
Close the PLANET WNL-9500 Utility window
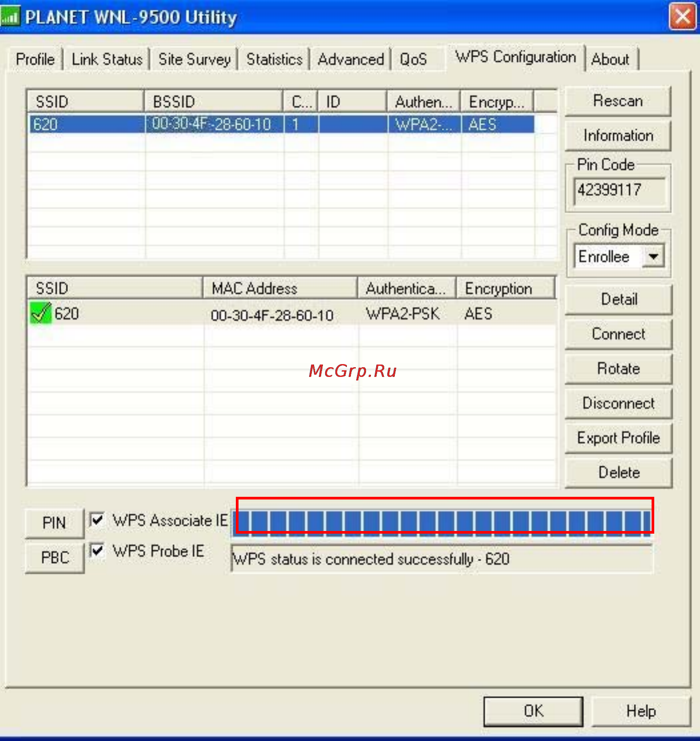[682, 17]
